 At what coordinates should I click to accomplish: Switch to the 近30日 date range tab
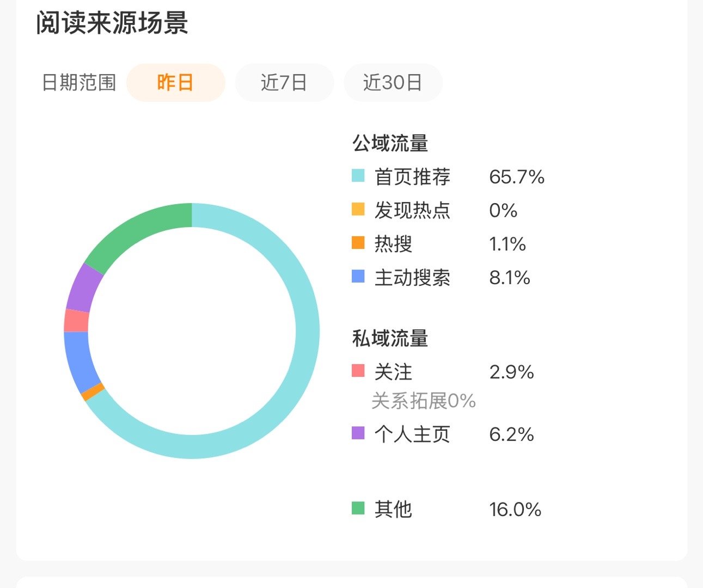click(393, 82)
